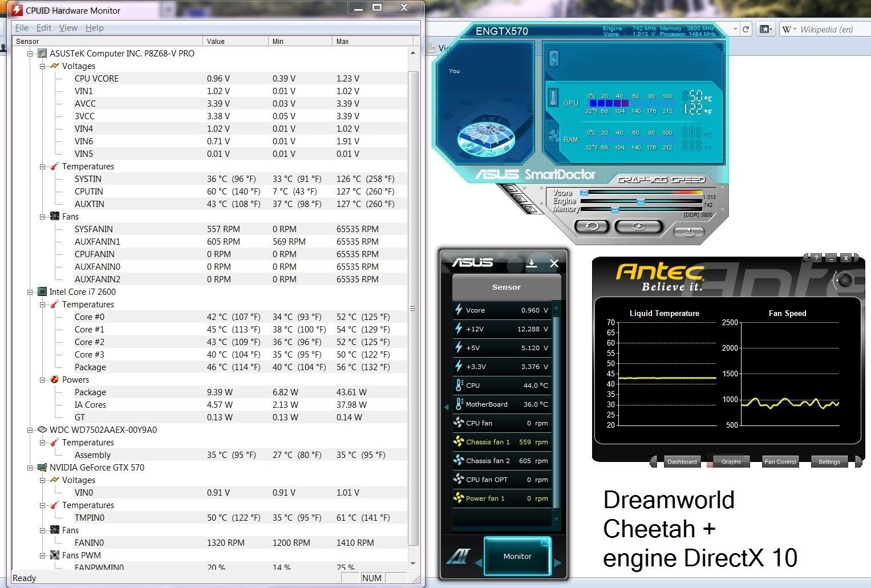871x588 pixels.
Task: Click the thermometer icon on MotherBoard sensor row
Action: click(x=459, y=404)
